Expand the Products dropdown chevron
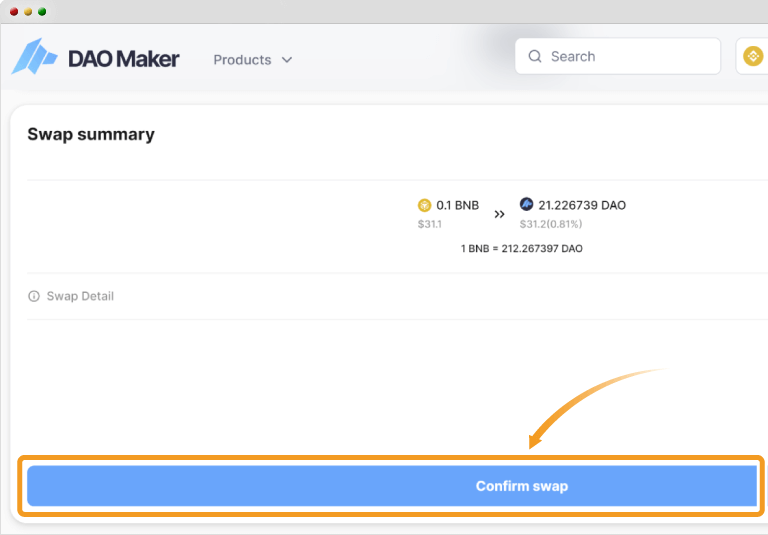 (x=287, y=60)
